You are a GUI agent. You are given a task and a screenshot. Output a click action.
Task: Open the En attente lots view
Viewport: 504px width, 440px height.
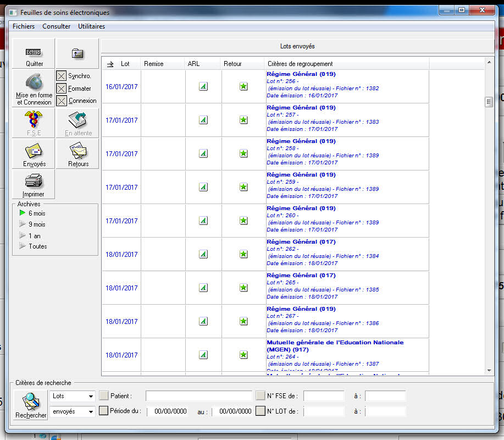pyautogui.click(x=77, y=123)
